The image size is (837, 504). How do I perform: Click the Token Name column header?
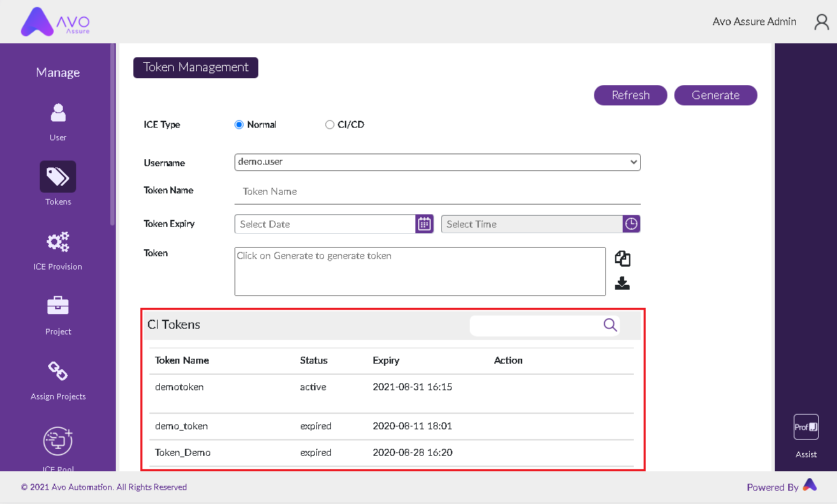(x=182, y=360)
